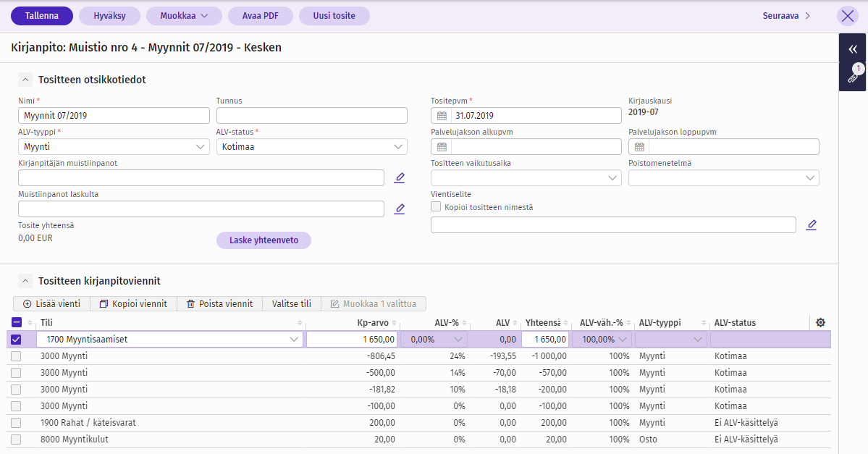Sort the table by the Yhteensä column
This screenshot has width=868, height=454.
pos(565,323)
